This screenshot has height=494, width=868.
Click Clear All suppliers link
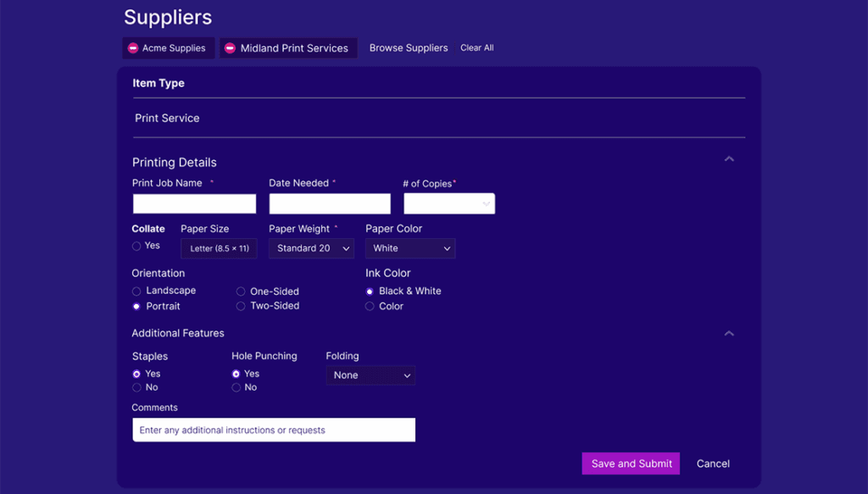[476, 48]
